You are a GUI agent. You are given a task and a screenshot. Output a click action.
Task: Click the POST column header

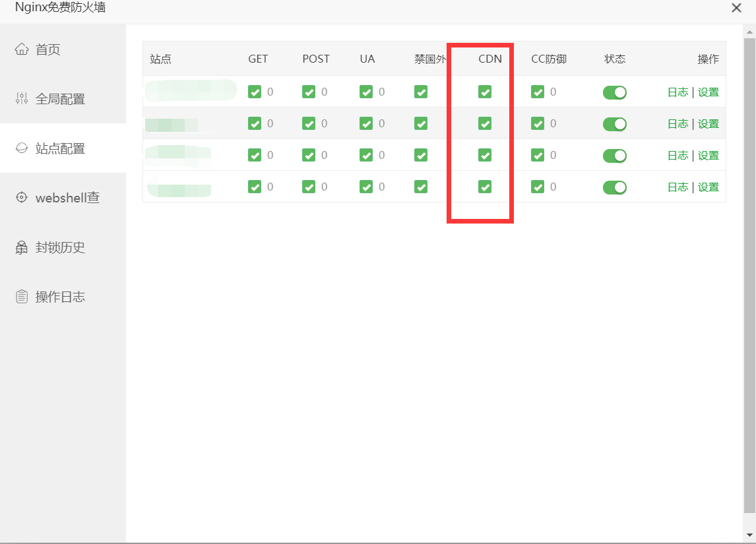[316, 59]
